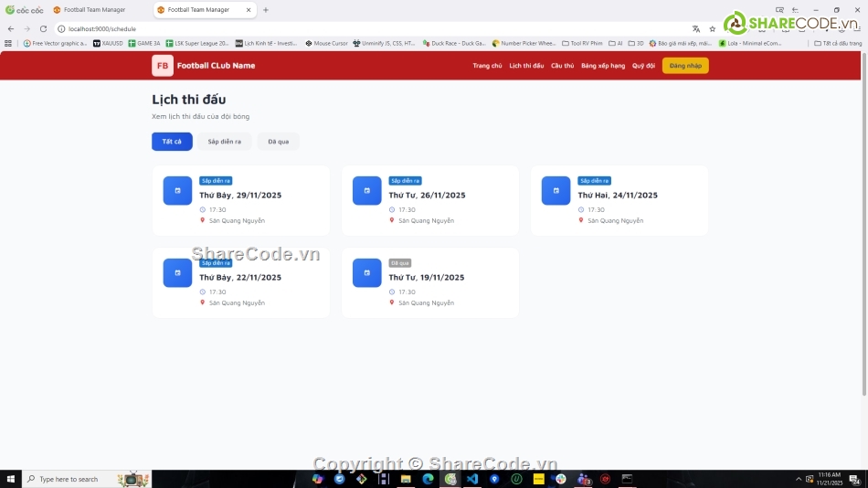Click calendar icon on Thứ Bảy 22/11/2025 card
868x488 pixels.
pyautogui.click(x=177, y=272)
